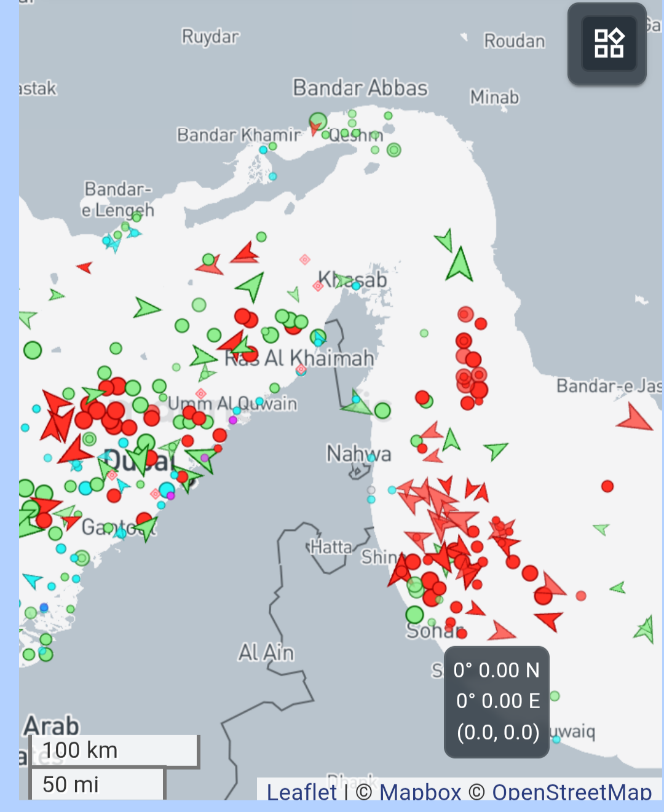Click the Khasab label
The width and height of the screenshot is (664, 812).
[x=353, y=280]
